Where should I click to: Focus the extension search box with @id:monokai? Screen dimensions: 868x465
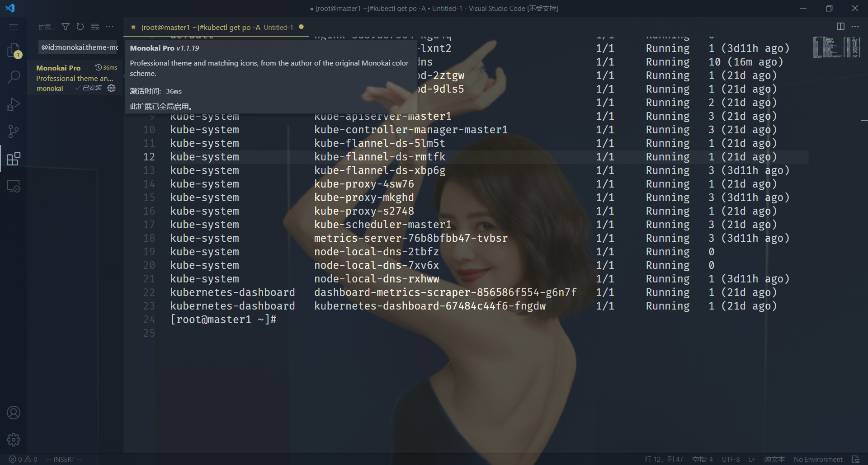[x=78, y=47]
